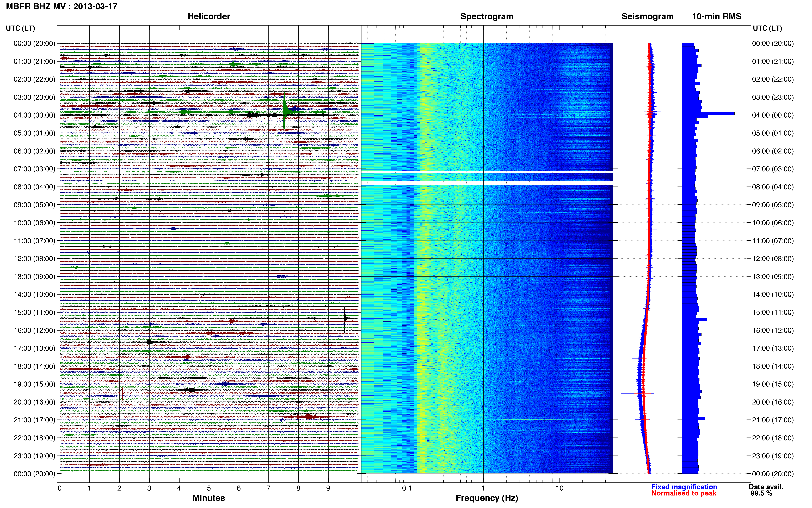The image size is (812, 508).
Task: Click the left '07:00 (03:00)' time label
Action: (34, 169)
